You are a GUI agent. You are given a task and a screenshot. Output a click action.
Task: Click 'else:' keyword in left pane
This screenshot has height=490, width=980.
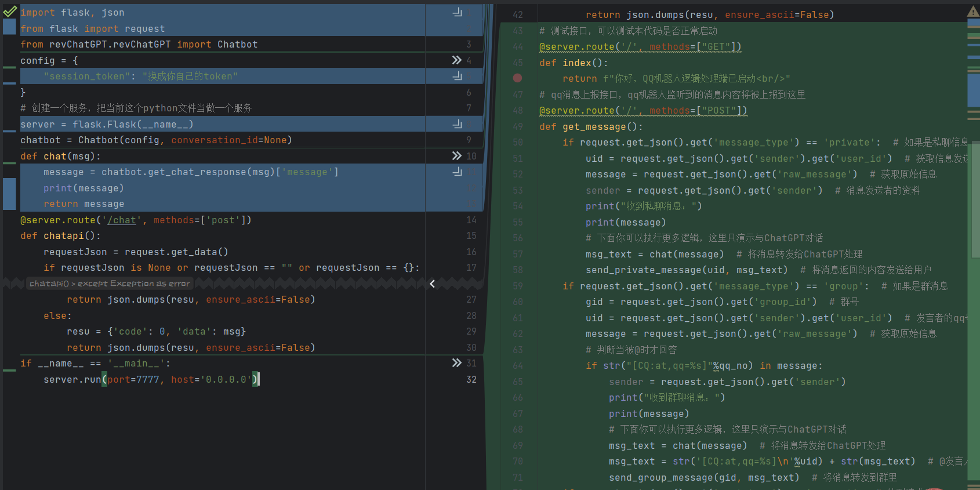[x=58, y=316]
